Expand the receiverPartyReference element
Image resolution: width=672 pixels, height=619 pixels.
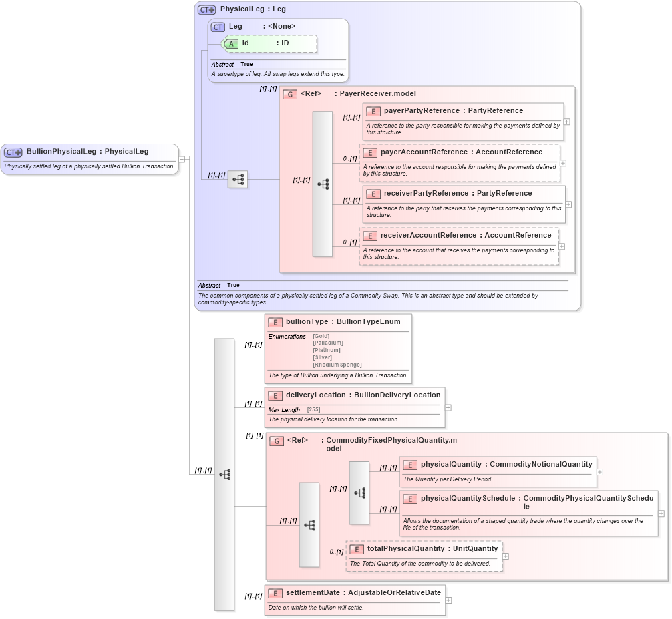point(568,205)
